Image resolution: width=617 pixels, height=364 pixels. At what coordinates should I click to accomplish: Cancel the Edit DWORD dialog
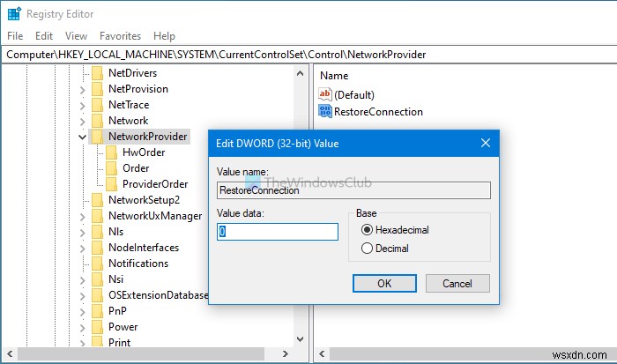[457, 284]
